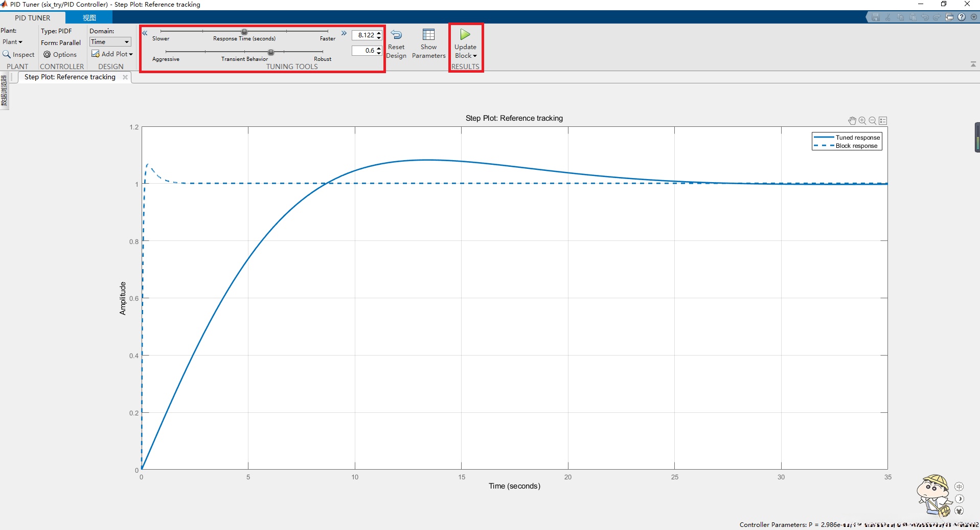Click the Form: Parallel label

pos(61,43)
